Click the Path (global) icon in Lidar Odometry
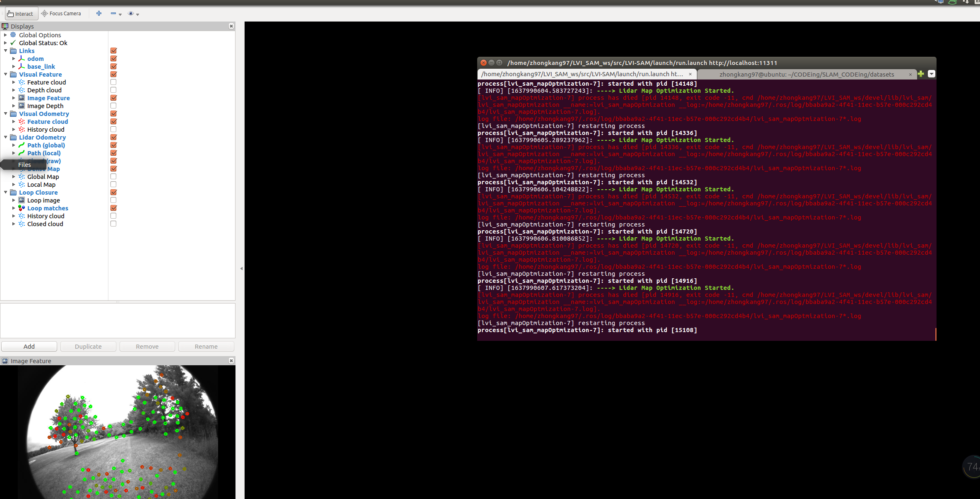The height and width of the screenshot is (499, 980). 22,145
